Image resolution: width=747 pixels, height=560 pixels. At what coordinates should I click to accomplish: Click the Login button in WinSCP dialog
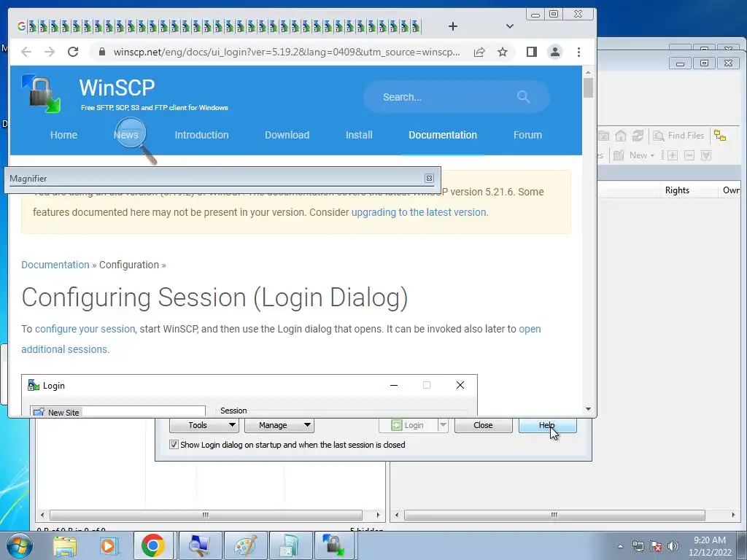[408, 425]
